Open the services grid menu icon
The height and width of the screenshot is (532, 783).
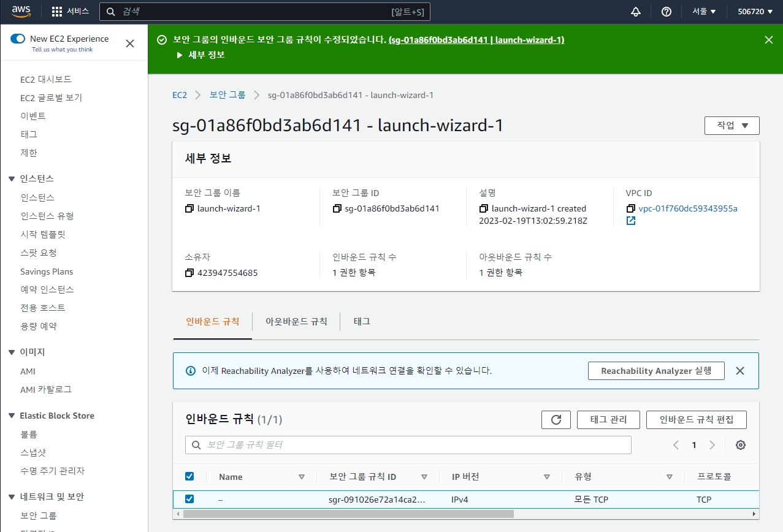(57, 12)
